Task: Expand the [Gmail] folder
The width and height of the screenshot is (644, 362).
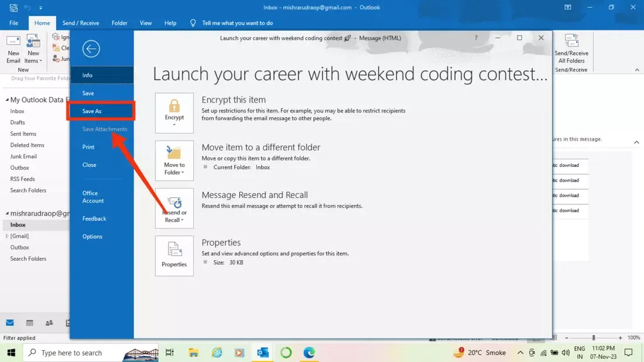Action: coord(7,236)
